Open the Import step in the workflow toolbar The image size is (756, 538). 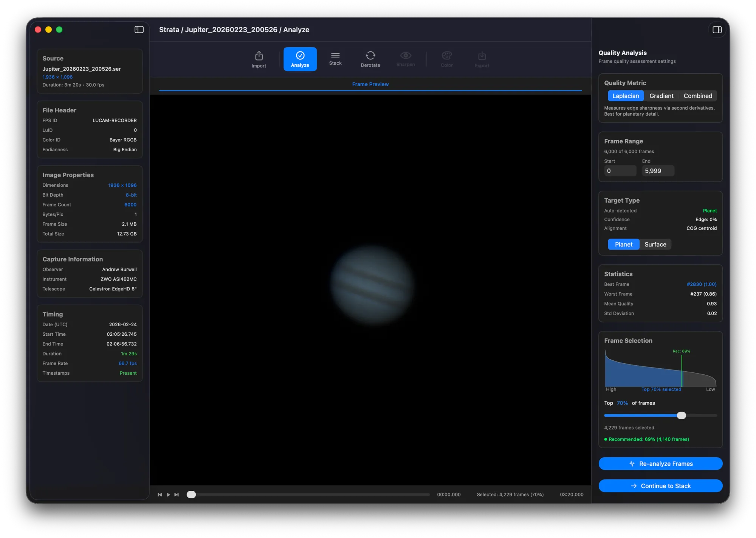point(259,59)
